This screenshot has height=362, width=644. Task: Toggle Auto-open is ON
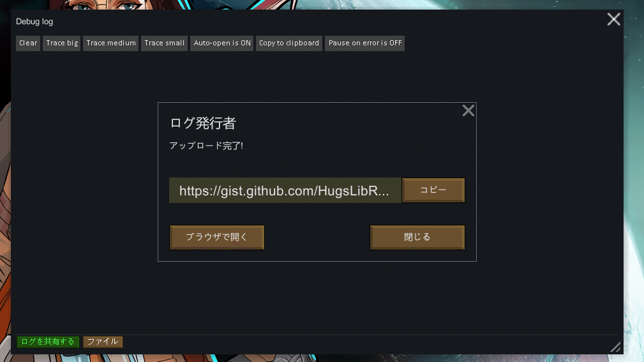[x=221, y=43]
